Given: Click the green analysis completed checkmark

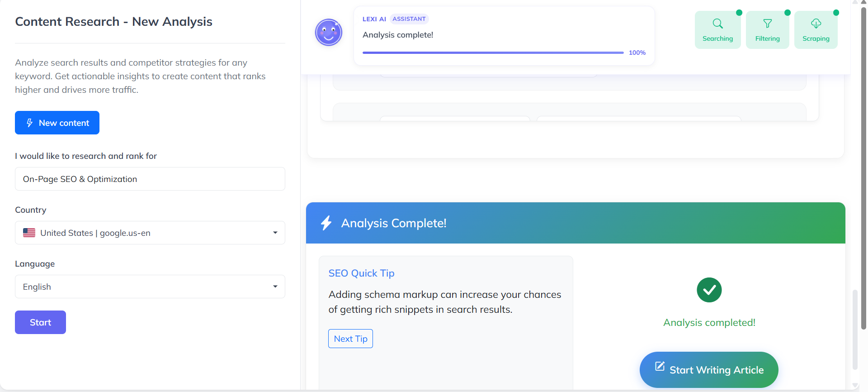Looking at the screenshot, I should coord(709,290).
